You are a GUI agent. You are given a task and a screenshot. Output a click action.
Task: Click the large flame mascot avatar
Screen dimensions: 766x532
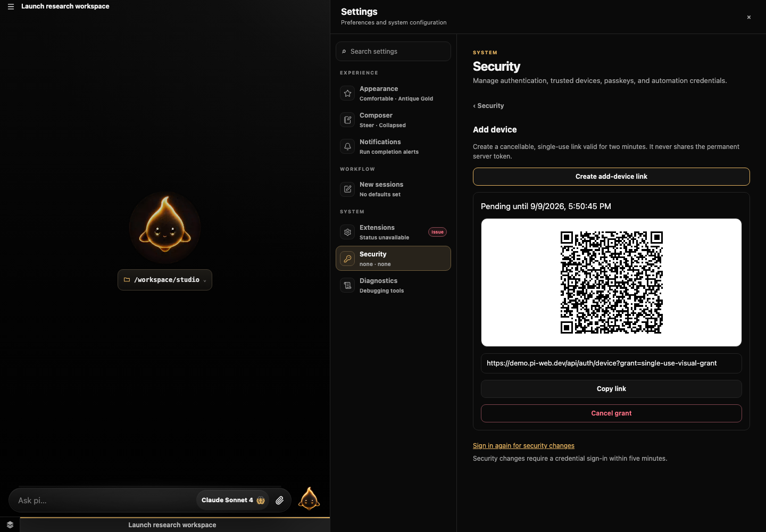coord(165,227)
